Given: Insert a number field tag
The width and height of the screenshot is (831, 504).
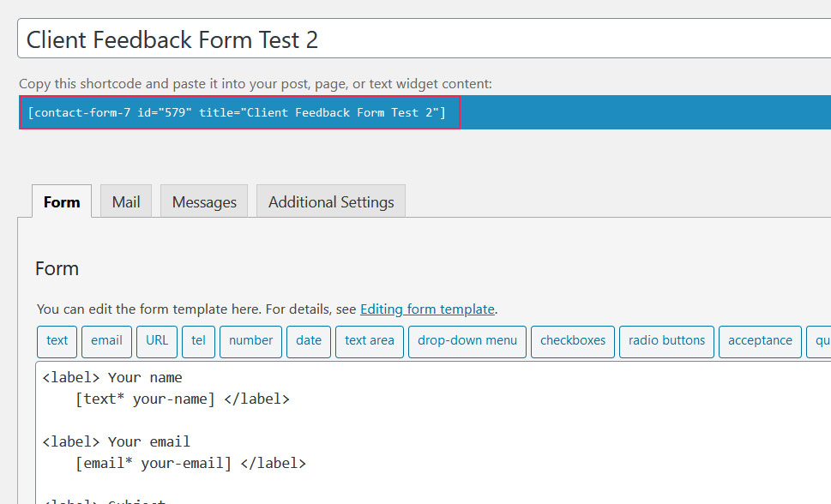Looking at the screenshot, I should tap(250, 341).
